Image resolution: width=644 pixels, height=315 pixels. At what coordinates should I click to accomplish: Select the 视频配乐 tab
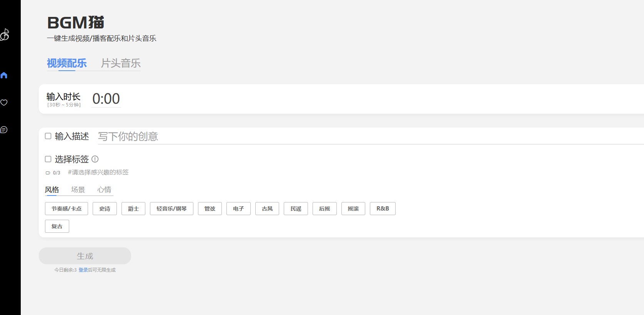click(x=67, y=63)
